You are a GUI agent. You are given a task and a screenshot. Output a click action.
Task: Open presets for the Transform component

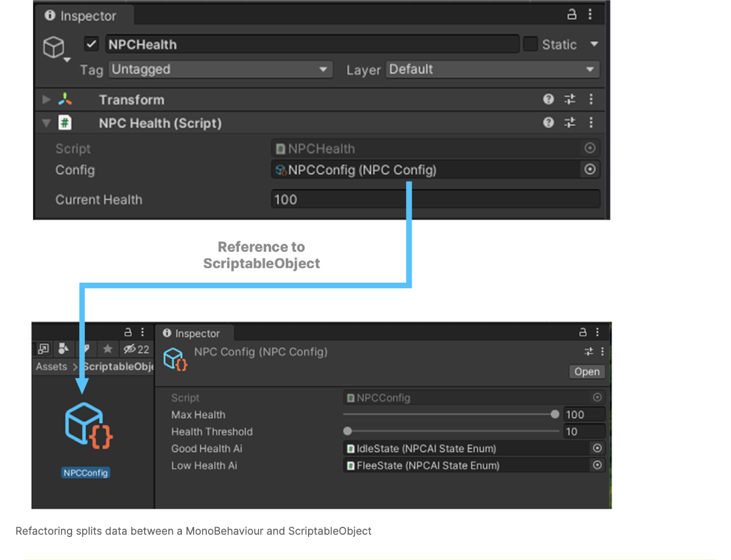pos(570,99)
